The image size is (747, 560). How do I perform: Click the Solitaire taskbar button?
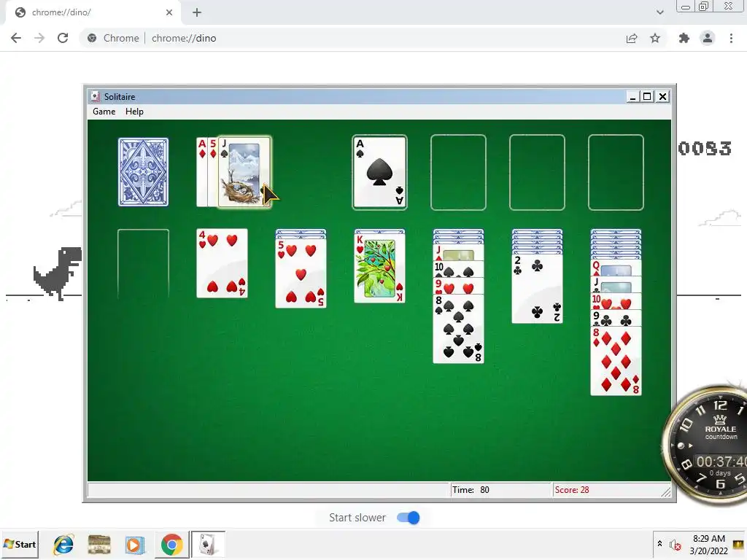208,544
